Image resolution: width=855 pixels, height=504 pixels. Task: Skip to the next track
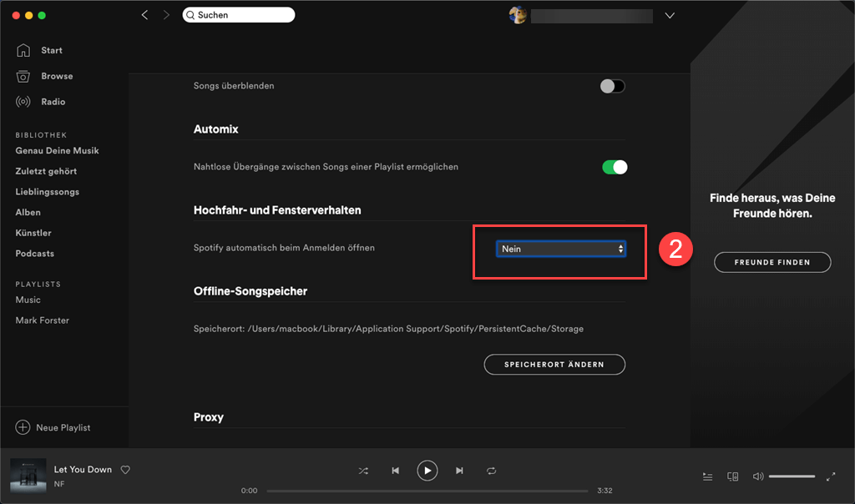[x=460, y=471]
